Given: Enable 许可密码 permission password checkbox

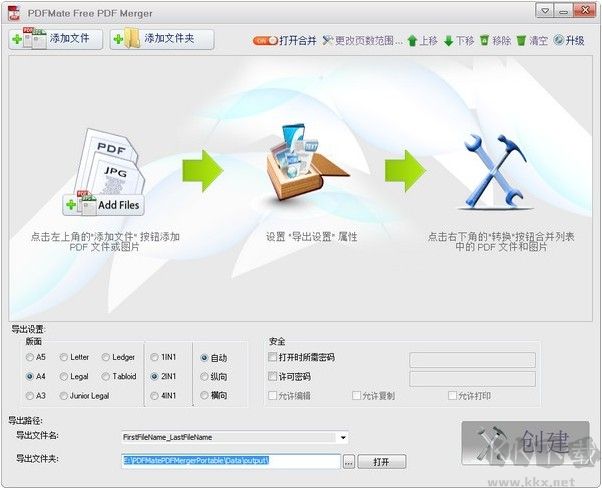Looking at the screenshot, I should coord(272,376).
